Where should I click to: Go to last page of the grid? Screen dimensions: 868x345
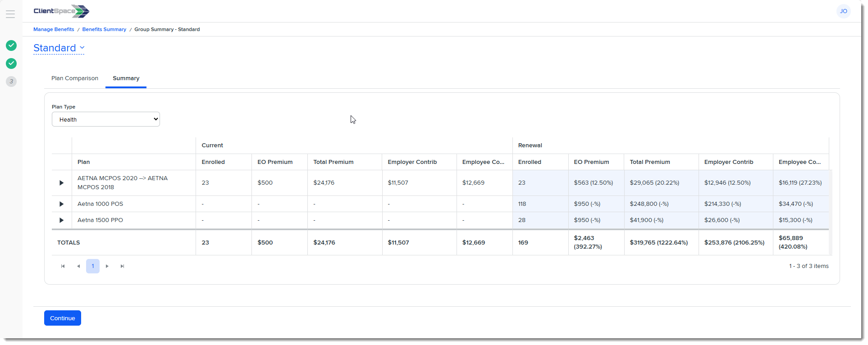[122, 266]
